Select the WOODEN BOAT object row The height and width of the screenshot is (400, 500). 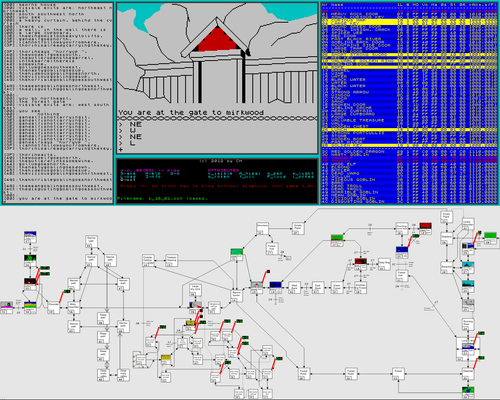[x=410, y=139]
